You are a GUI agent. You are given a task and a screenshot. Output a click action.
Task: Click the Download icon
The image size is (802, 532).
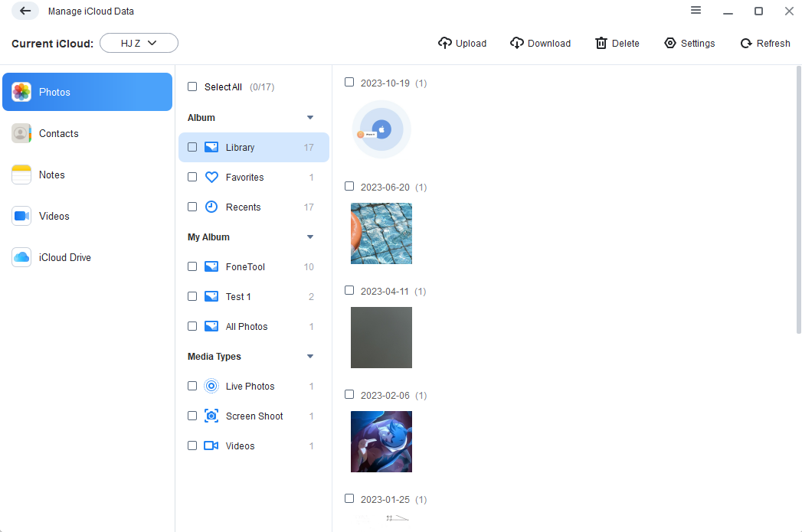coord(518,43)
